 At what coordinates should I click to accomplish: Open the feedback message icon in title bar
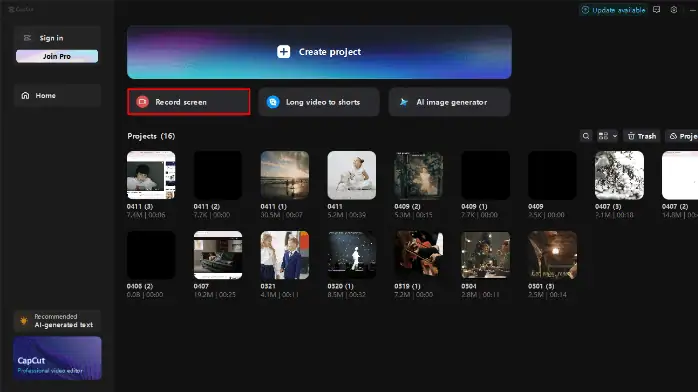656,10
